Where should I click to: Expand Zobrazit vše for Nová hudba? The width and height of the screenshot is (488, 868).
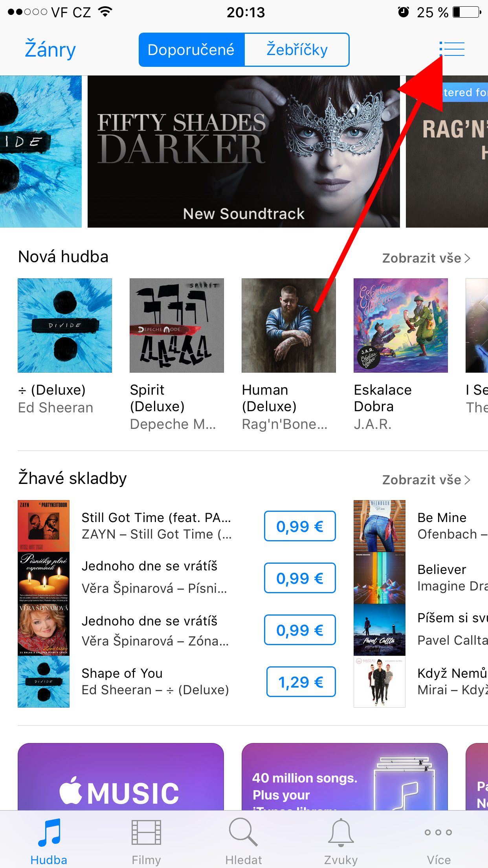(x=426, y=258)
